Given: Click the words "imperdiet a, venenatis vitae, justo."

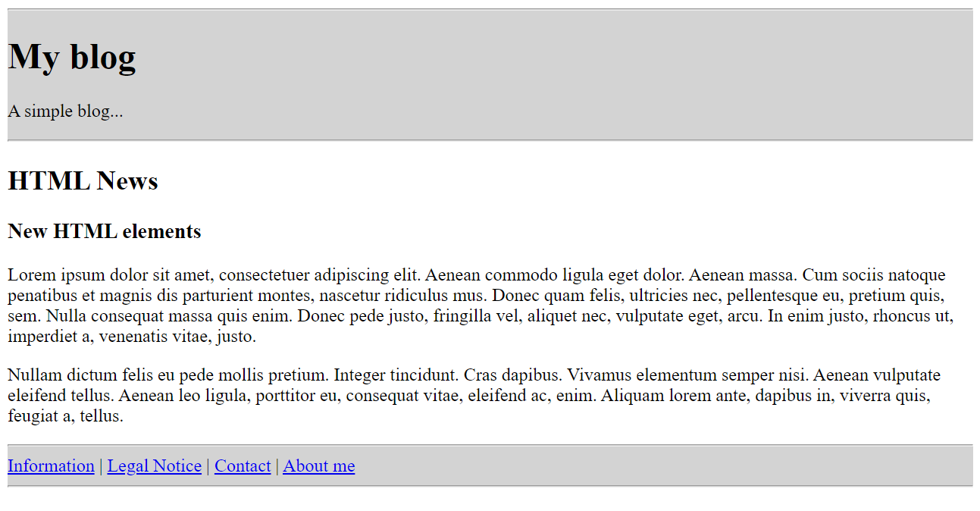Looking at the screenshot, I should point(132,336).
